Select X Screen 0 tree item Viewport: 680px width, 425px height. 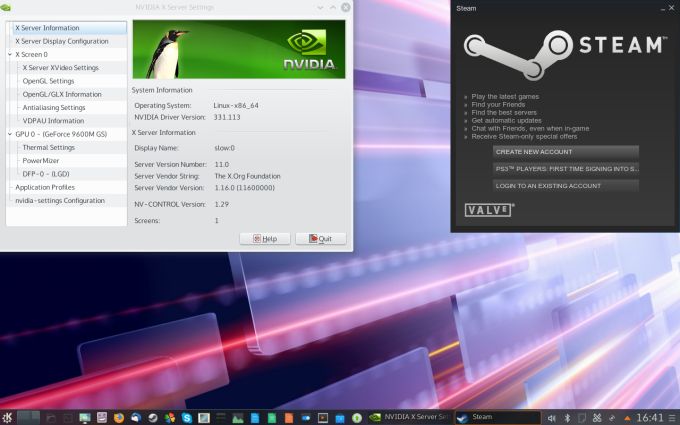(x=31, y=55)
